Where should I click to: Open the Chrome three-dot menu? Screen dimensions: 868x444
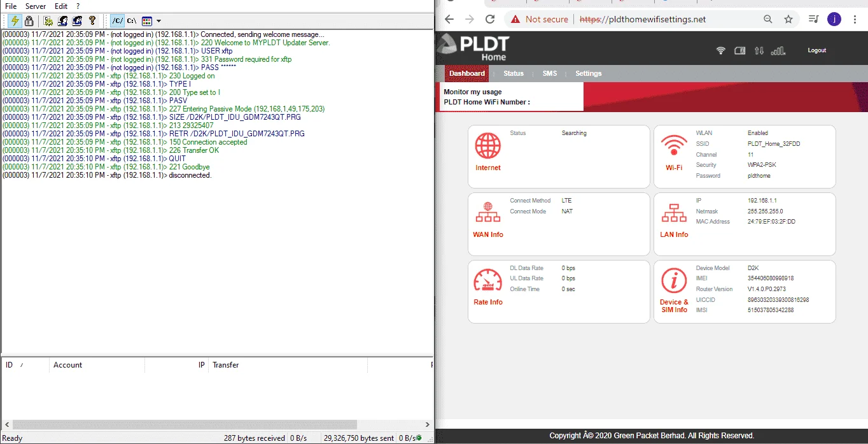pyautogui.click(x=854, y=19)
